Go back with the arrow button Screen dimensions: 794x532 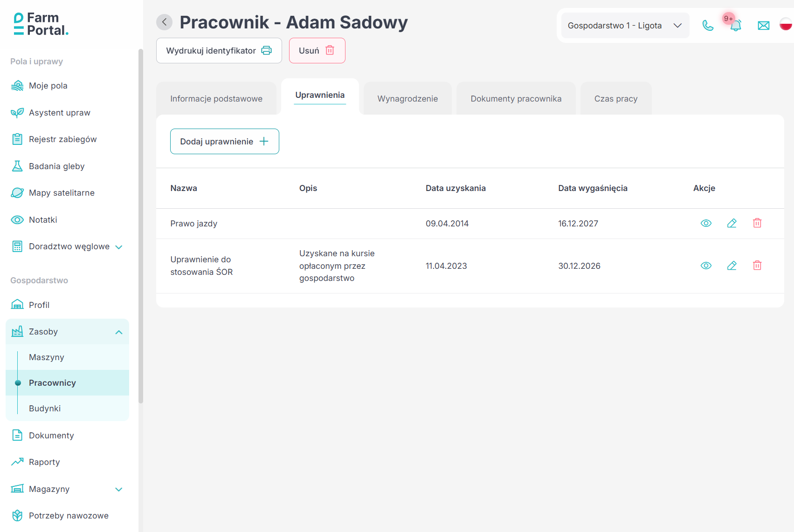[x=164, y=22]
